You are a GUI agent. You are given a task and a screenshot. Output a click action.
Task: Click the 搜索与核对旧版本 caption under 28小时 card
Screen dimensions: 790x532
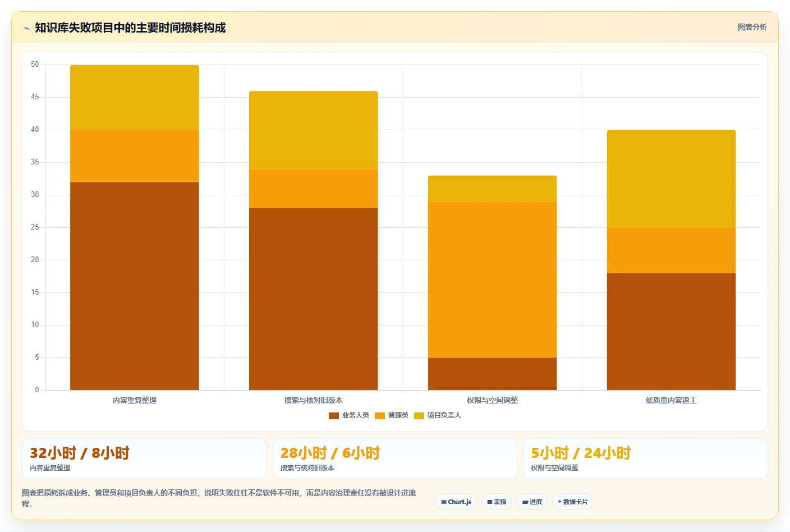307,467
